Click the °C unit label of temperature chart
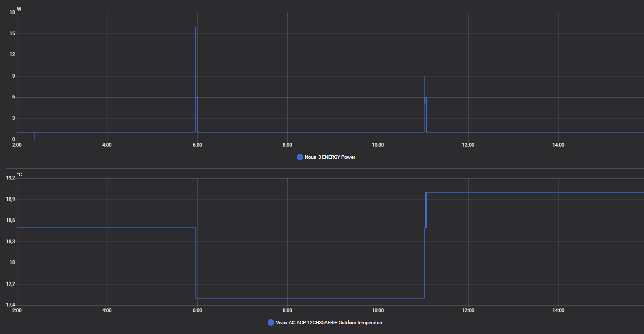644x334 pixels. 20,174
